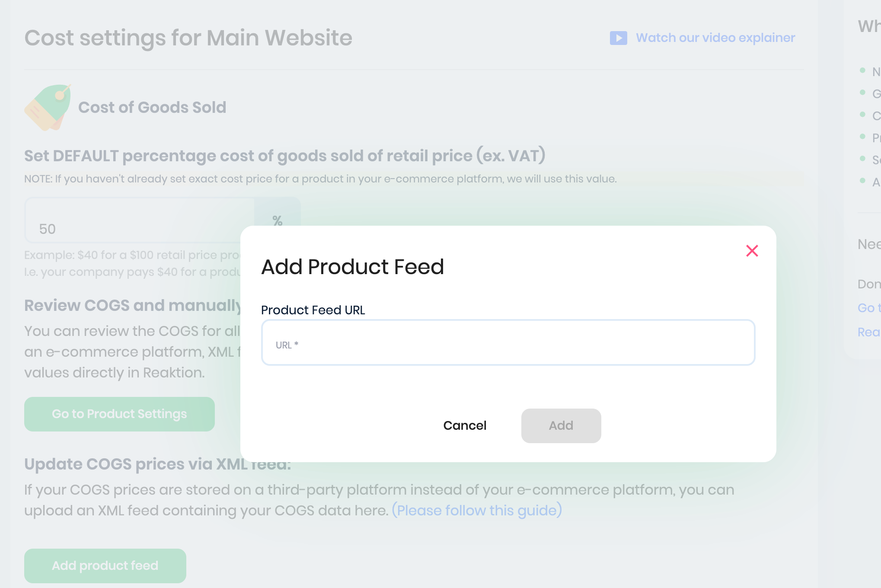Screen dimensions: 881x588
Task: Open the Please follow this guide link
Action: tap(477, 511)
